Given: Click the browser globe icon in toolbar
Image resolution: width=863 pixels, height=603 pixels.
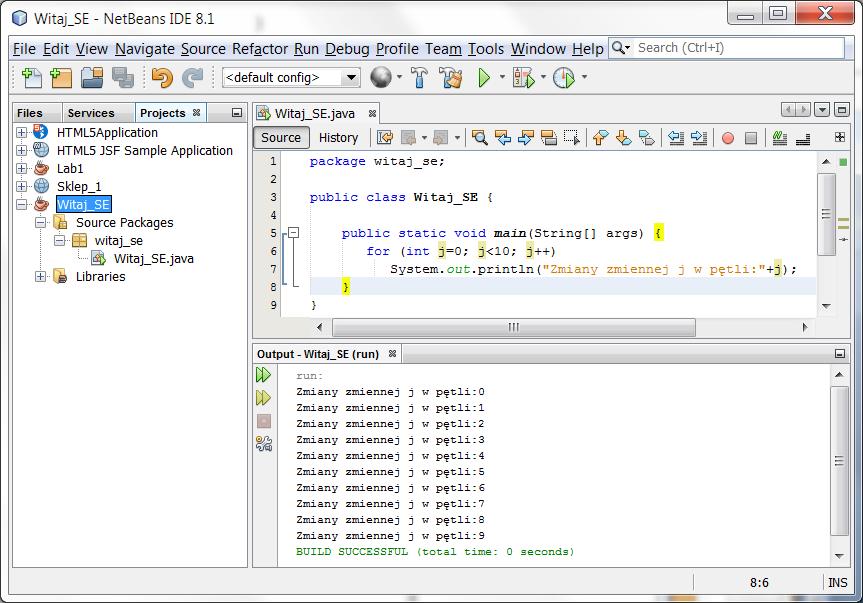Looking at the screenshot, I should click(x=381, y=78).
